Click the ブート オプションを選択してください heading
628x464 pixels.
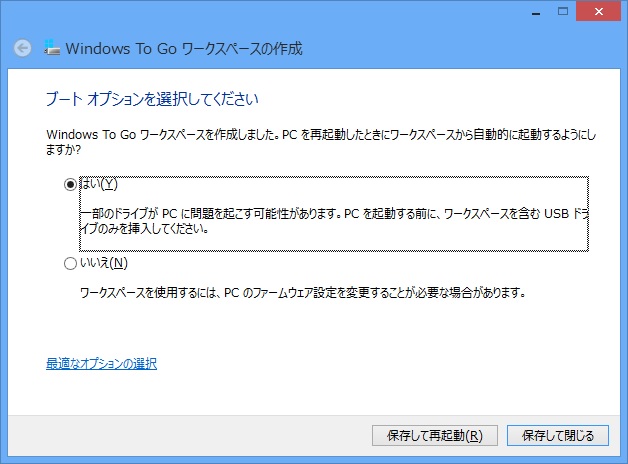152,98
